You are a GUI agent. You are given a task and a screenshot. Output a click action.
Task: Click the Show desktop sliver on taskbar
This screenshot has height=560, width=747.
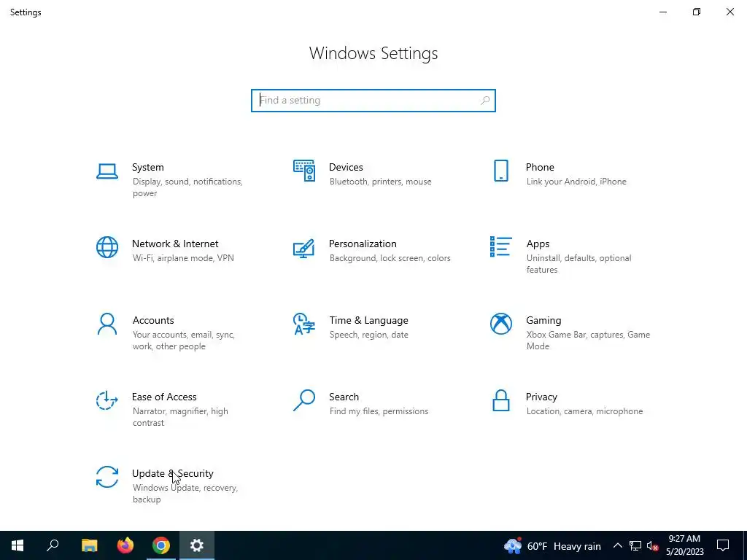click(745, 545)
